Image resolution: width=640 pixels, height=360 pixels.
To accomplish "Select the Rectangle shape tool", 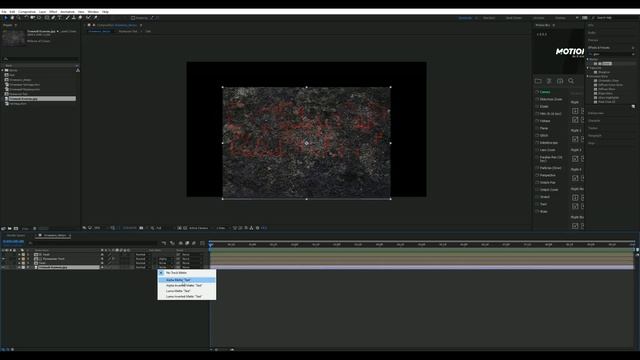I will coord(47,18).
